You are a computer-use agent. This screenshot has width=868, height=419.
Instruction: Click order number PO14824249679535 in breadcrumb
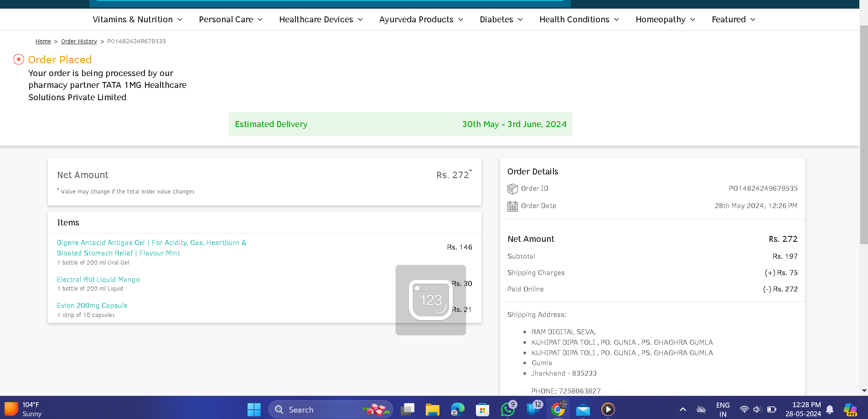136,41
